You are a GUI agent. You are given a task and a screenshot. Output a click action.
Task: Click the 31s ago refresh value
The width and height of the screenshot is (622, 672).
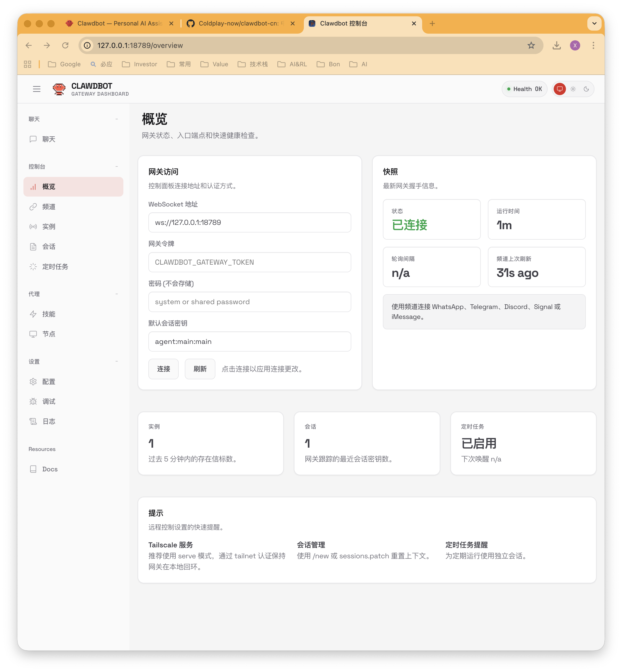tap(517, 273)
